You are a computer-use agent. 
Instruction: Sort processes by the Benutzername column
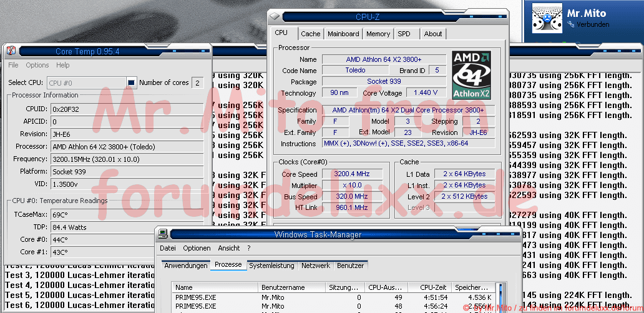click(x=291, y=287)
